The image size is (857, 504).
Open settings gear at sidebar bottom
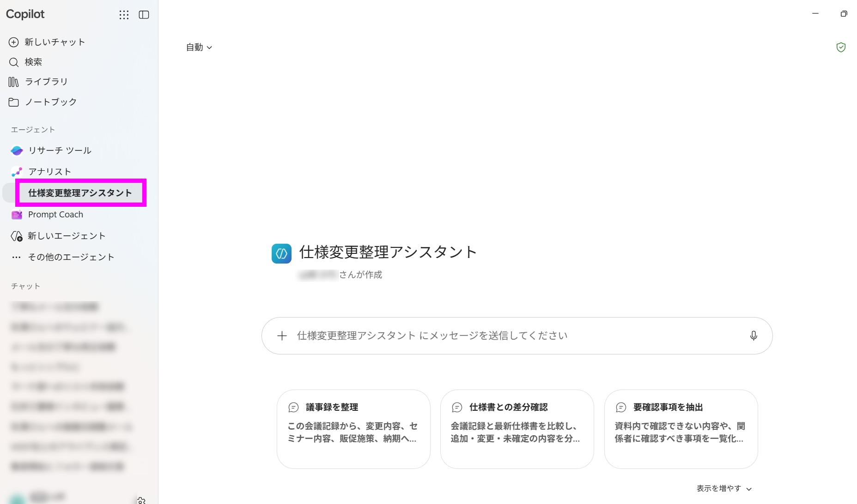click(x=141, y=500)
